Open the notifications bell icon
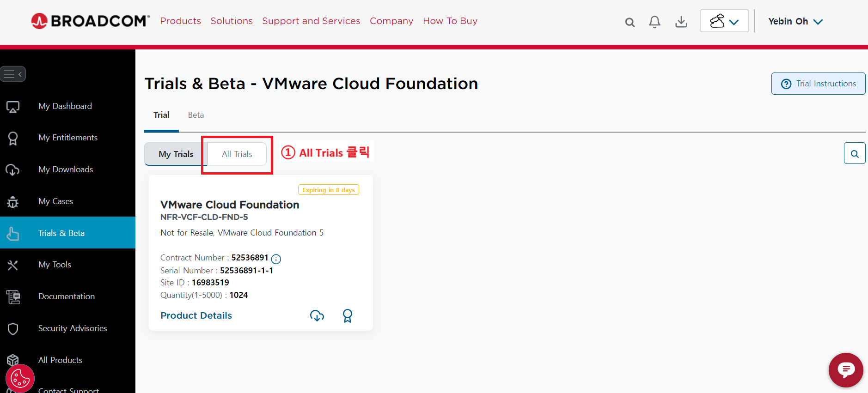The height and width of the screenshot is (393, 868). (654, 22)
